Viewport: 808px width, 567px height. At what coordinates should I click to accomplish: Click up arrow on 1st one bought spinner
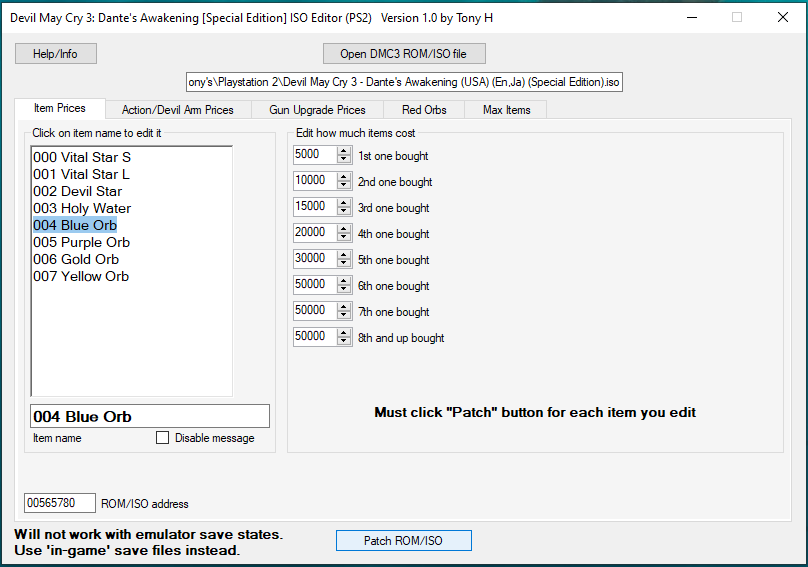(x=344, y=152)
